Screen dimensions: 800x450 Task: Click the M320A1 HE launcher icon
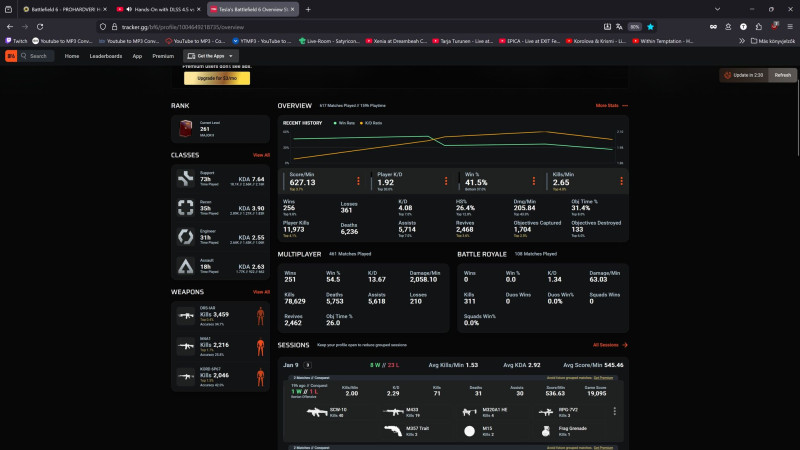click(469, 412)
